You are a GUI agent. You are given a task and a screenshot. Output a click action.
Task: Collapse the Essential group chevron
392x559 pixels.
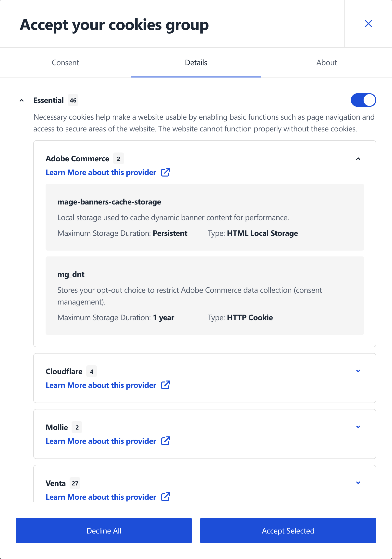(22, 100)
